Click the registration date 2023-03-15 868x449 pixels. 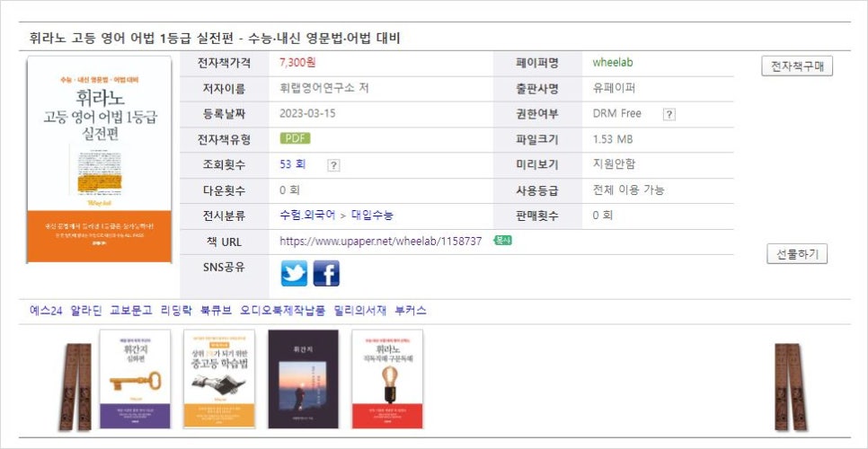[x=307, y=114]
